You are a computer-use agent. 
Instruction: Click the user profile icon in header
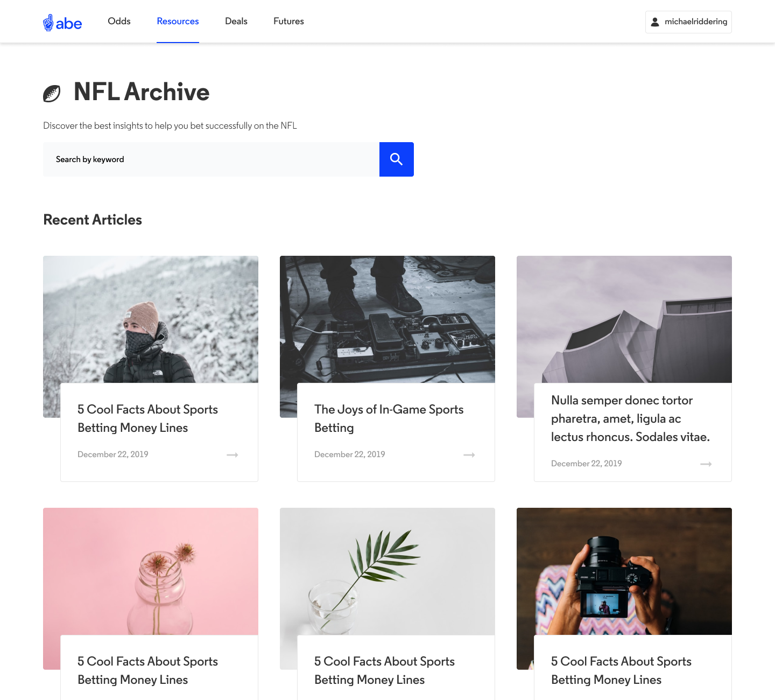click(655, 22)
